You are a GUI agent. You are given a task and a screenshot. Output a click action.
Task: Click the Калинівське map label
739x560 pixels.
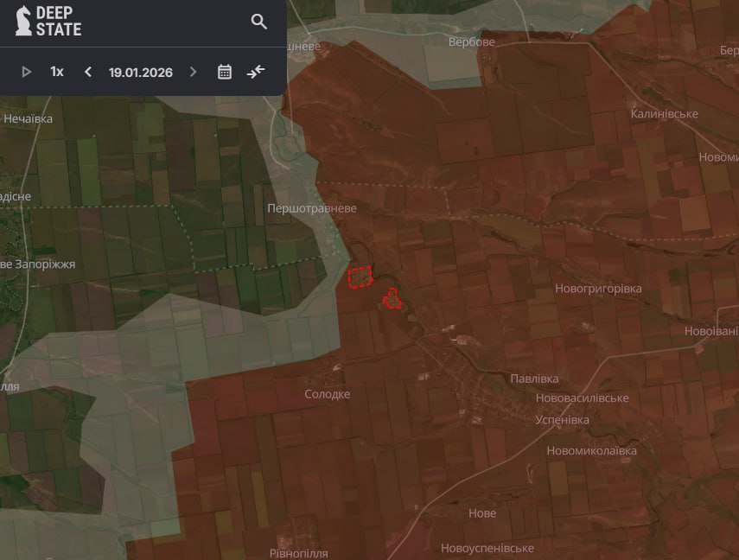664,114
